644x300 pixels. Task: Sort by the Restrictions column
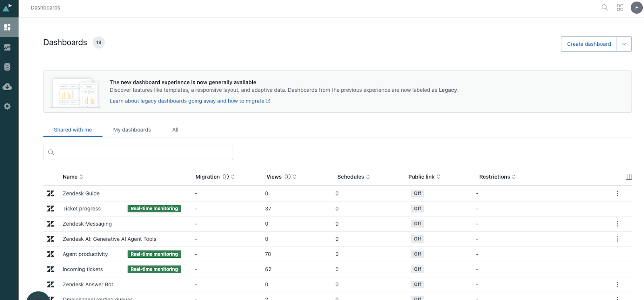497,177
